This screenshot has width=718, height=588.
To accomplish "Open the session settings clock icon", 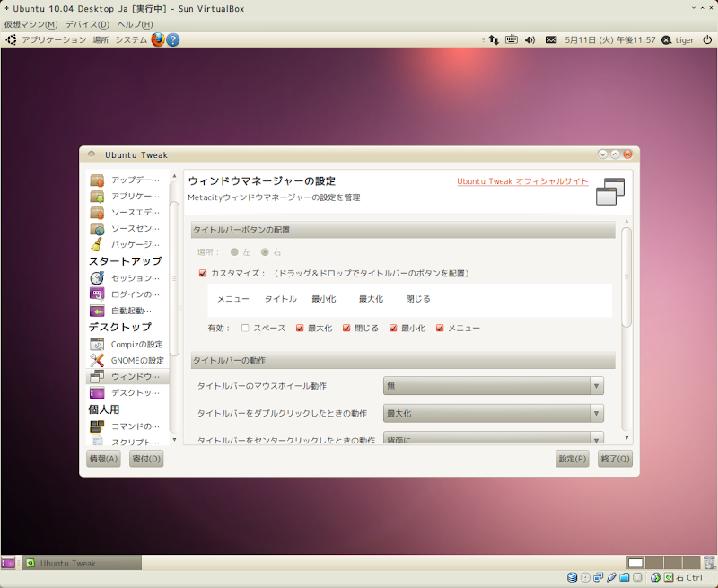I will 97,278.
